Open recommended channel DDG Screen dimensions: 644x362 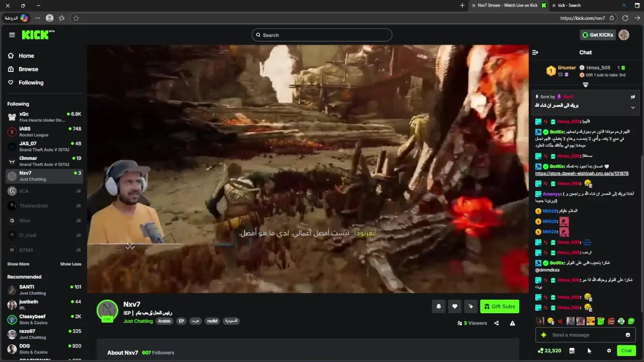point(44,349)
